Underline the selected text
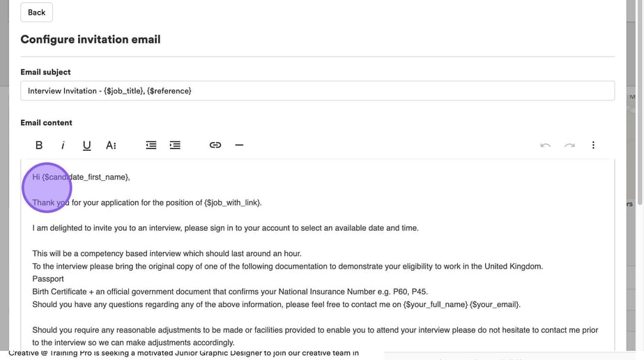Screen dimensions: 644x360 tap(86, 145)
